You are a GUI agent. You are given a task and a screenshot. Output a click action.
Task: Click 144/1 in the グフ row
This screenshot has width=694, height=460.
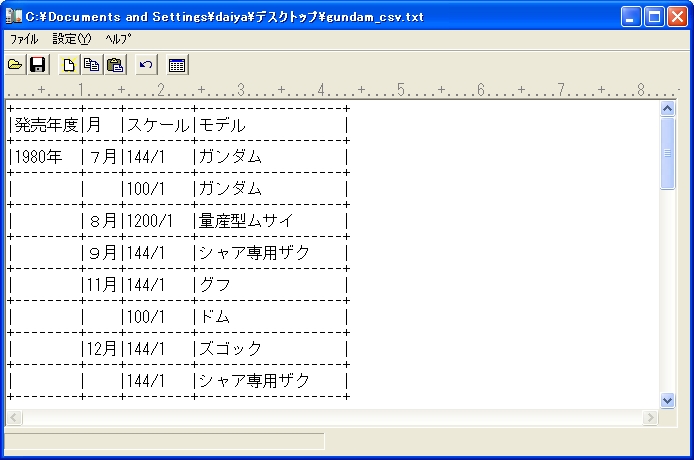coord(146,285)
